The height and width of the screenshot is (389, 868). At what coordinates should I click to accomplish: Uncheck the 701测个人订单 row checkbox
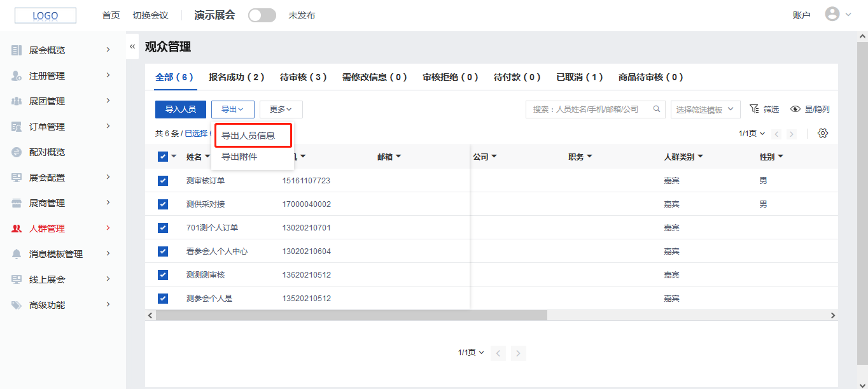[163, 228]
